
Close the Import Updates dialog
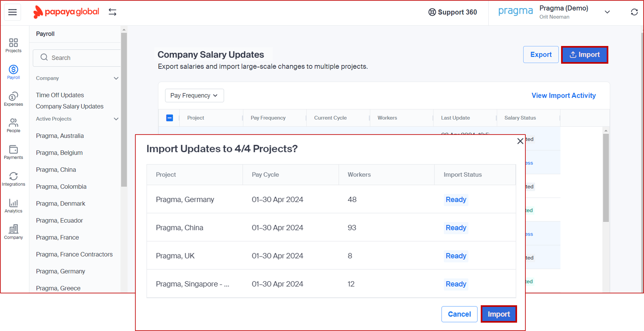[x=520, y=141]
